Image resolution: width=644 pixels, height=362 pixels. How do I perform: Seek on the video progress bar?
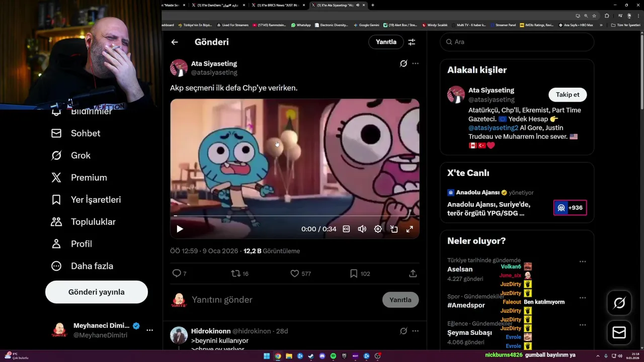click(294, 216)
